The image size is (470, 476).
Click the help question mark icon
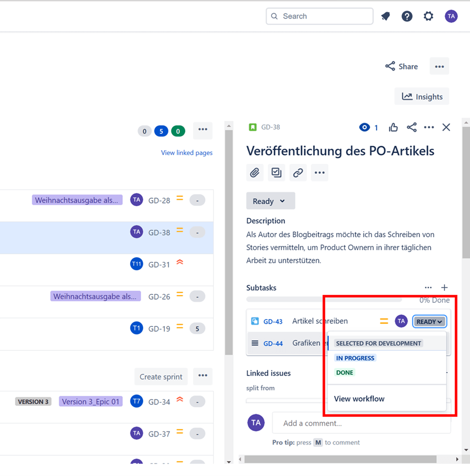click(x=407, y=17)
